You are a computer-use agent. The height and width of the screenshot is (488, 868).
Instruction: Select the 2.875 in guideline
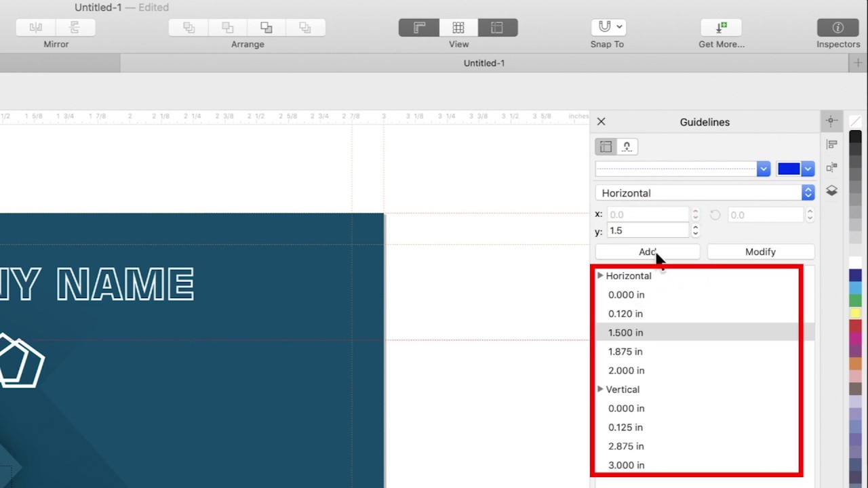click(705, 446)
